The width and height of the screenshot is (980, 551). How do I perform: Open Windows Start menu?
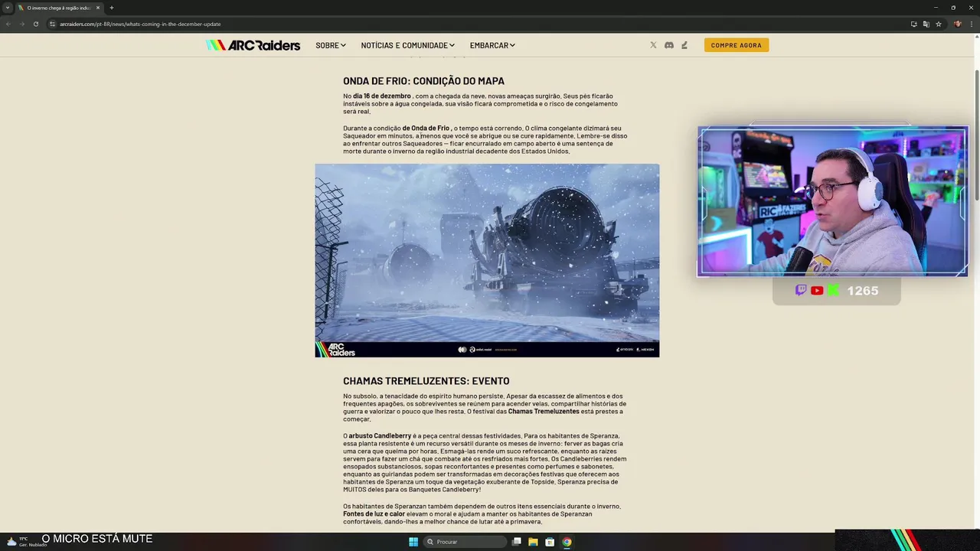coord(413,542)
